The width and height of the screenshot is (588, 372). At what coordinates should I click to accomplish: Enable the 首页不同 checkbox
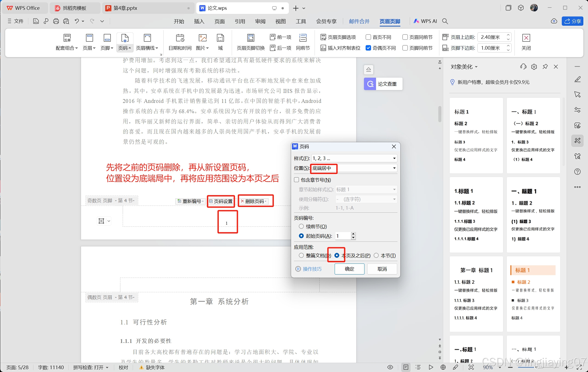[x=368, y=37]
